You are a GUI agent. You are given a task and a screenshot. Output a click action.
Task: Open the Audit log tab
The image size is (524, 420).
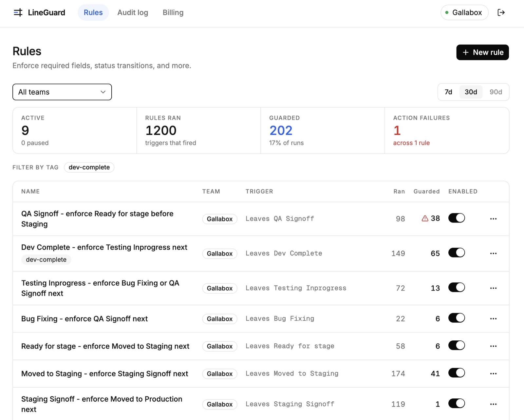coord(133,12)
